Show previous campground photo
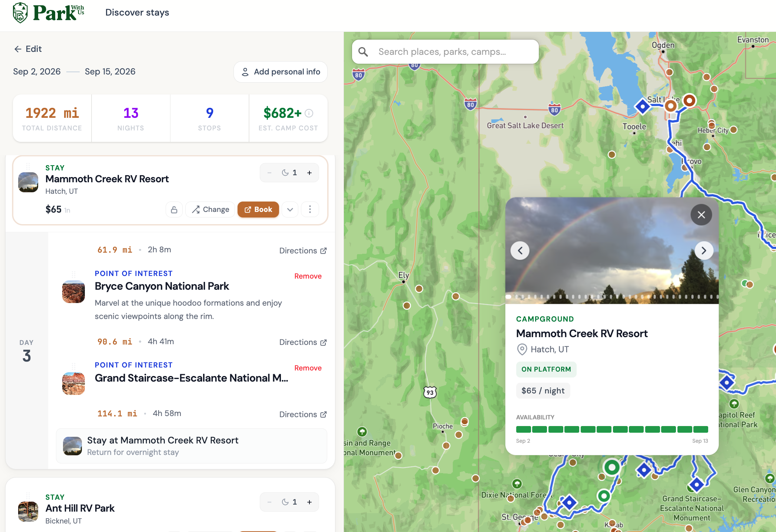776x532 pixels. (520, 251)
